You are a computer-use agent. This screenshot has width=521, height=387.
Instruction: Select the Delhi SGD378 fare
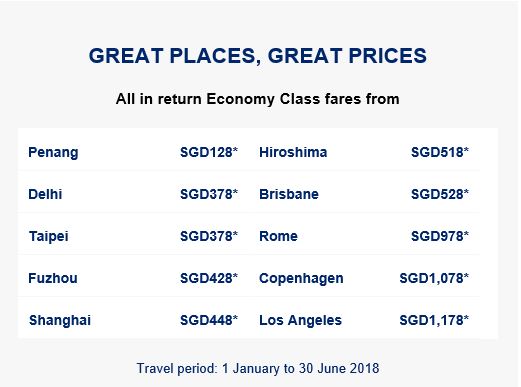pos(209,194)
